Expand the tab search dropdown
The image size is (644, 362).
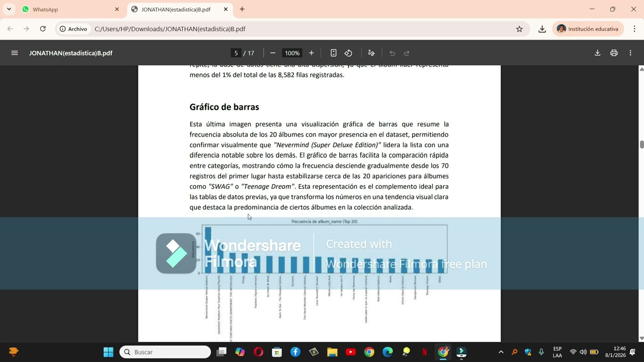9,9
